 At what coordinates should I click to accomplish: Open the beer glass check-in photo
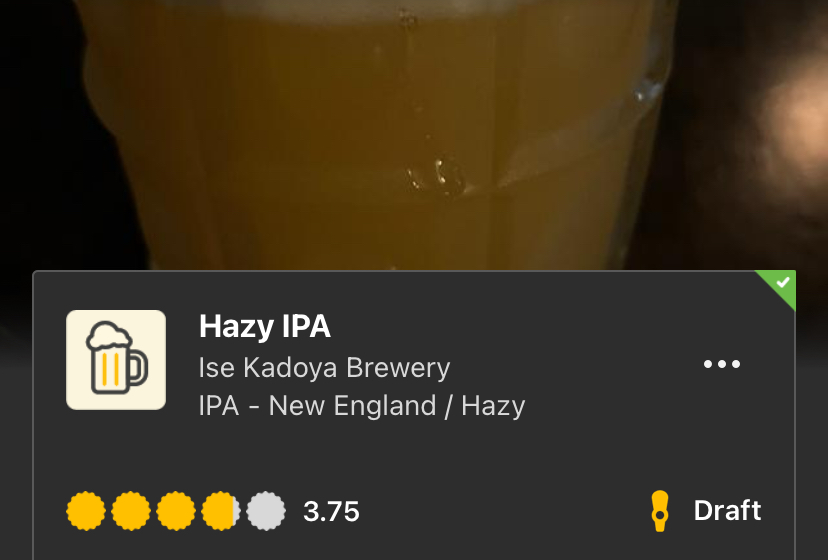tap(414, 135)
